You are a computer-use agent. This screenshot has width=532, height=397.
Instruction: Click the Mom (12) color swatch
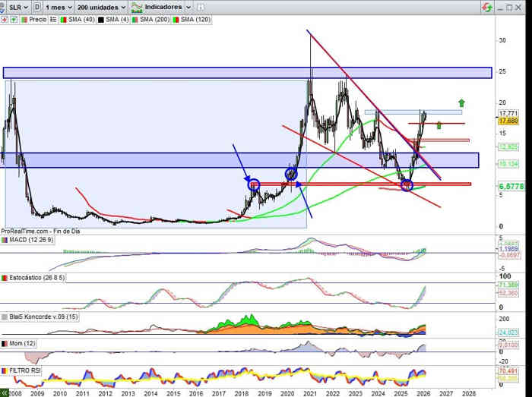point(5,344)
